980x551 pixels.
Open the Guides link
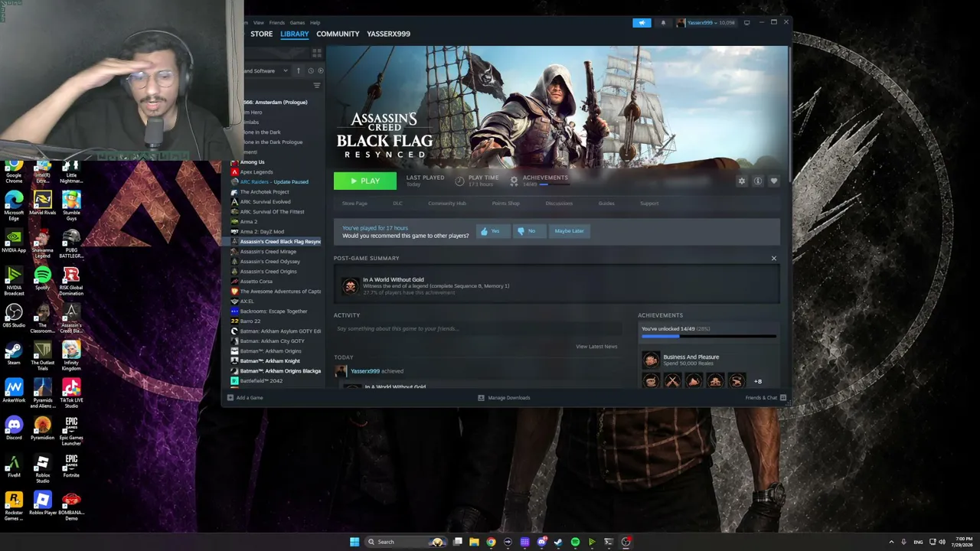(x=606, y=204)
